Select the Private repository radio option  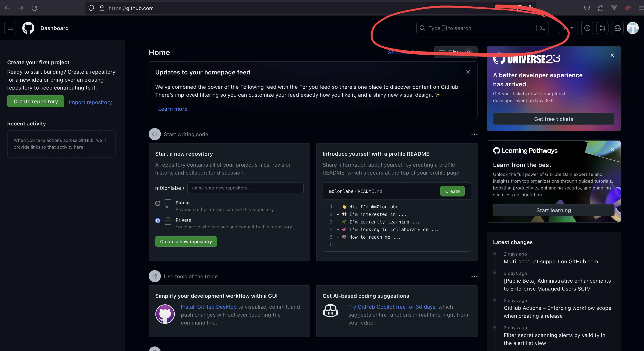(158, 221)
